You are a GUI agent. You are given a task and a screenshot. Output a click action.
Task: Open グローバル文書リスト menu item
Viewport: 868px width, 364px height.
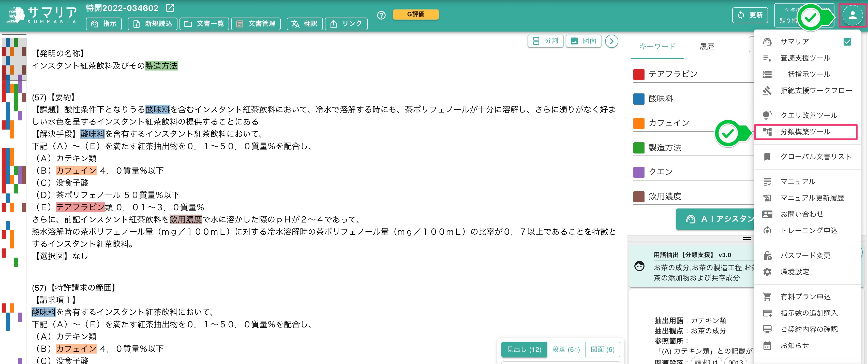click(807, 157)
